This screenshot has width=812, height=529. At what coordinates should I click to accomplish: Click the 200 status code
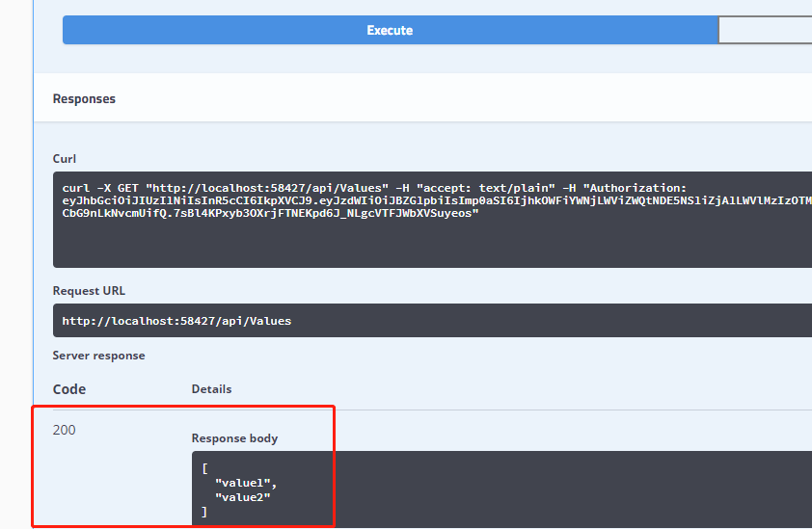tap(64, 430)
